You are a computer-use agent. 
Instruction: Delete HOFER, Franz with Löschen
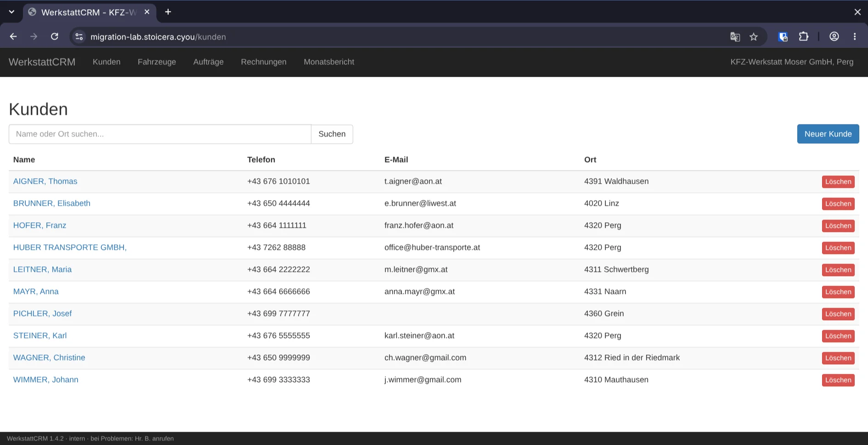pos(838,226)
